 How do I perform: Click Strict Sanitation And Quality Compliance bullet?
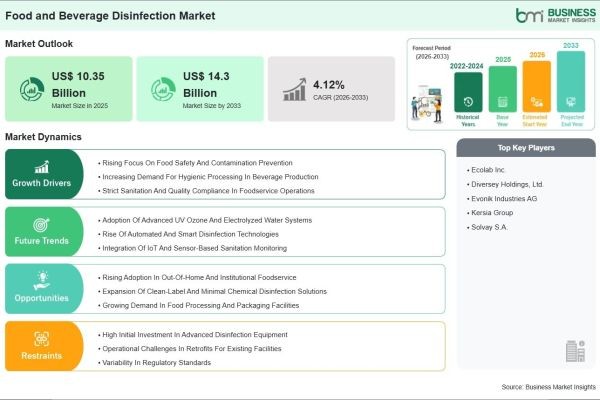[x=208, y=191]
